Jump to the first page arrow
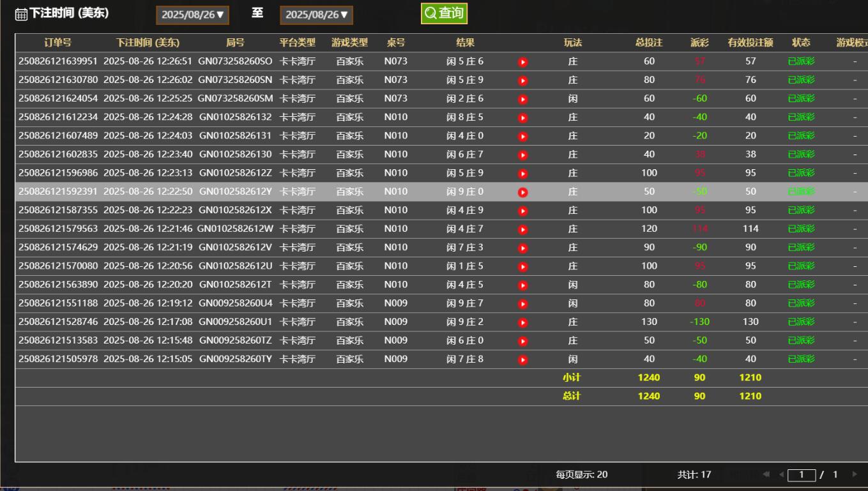Screen dimensions: 868x491 (x=766, y=474)
